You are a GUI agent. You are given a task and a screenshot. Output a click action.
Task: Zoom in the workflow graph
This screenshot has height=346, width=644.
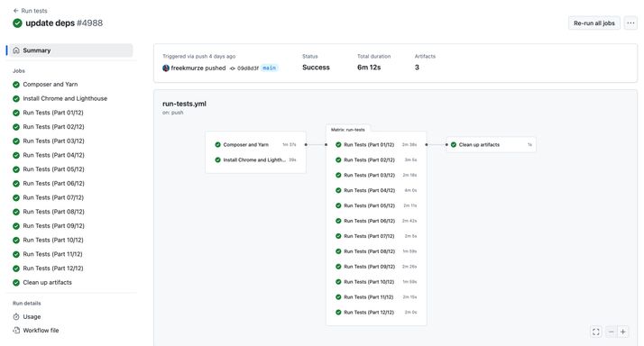click(623, 332)
